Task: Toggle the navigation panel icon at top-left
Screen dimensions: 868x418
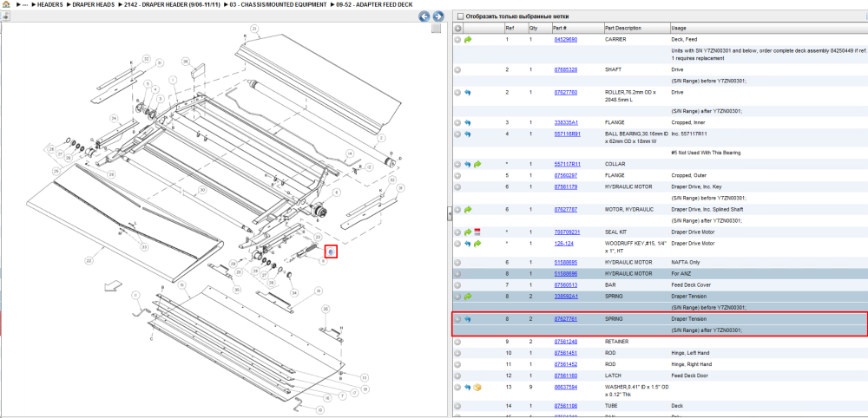Action: tap(5, 16)
